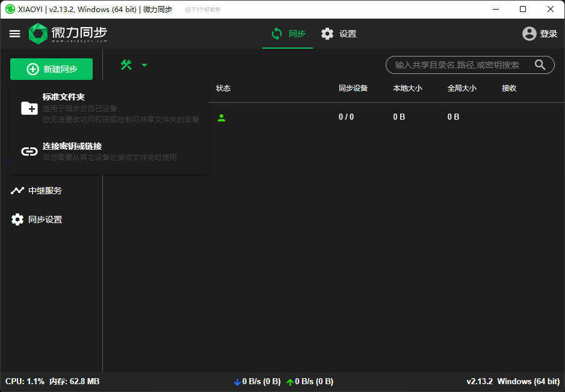Click the 接收 column header
This screenshot has height=392, width=565.
pyautogui.click(x=509, y=88)
